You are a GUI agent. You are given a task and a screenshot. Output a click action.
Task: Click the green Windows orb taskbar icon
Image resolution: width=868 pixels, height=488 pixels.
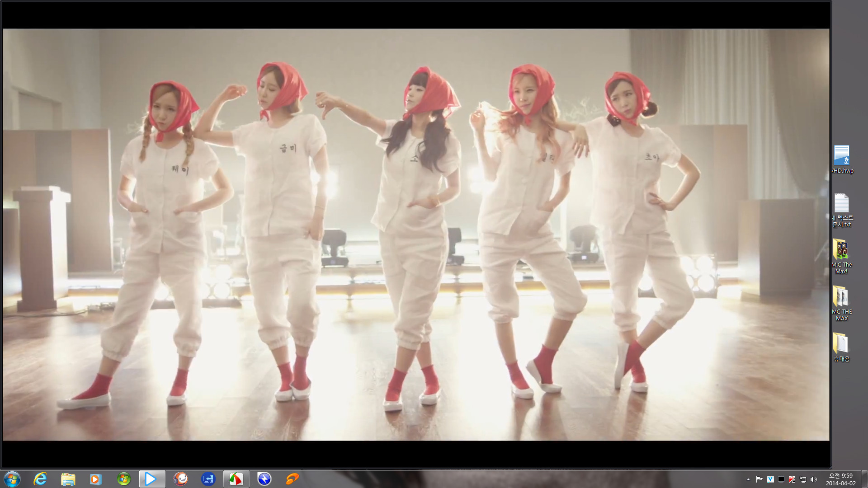click(123, 479)
